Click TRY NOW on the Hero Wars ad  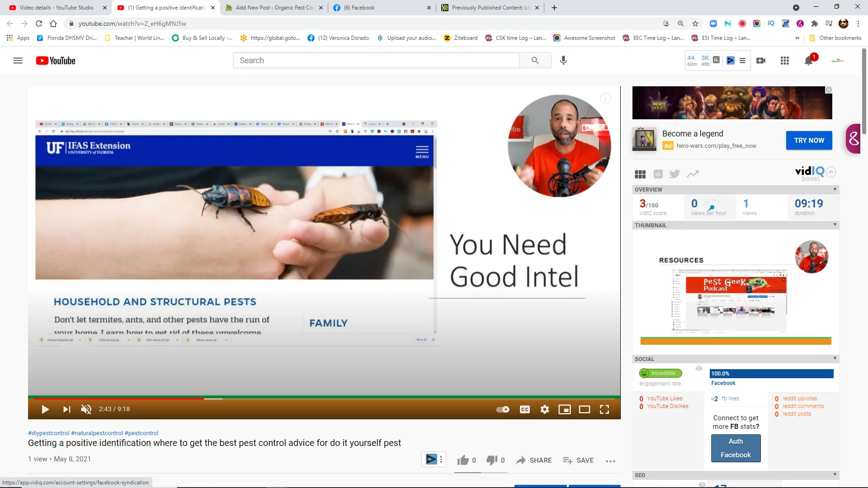tap(809, 141)
